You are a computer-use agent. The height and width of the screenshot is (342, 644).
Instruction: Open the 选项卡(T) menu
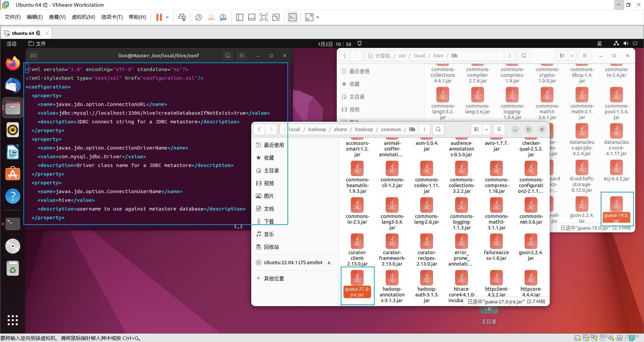pyautogui.click(x=112, y=17)
